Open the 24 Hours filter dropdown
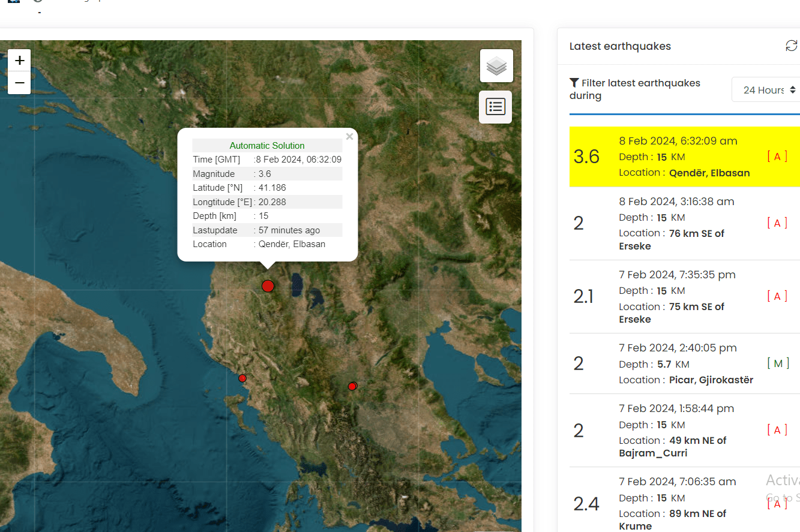 (768, 90)
